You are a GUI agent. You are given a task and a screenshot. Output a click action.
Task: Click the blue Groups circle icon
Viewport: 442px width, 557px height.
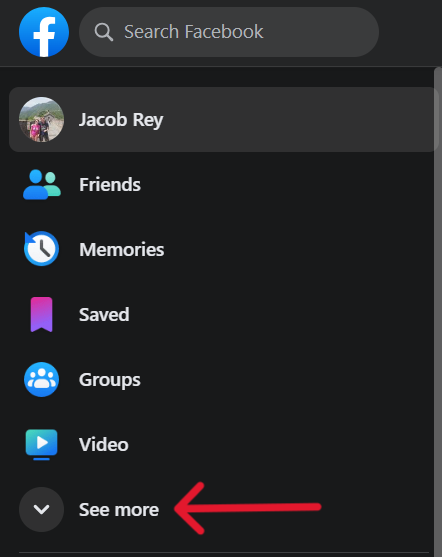[x=42, y=379]
